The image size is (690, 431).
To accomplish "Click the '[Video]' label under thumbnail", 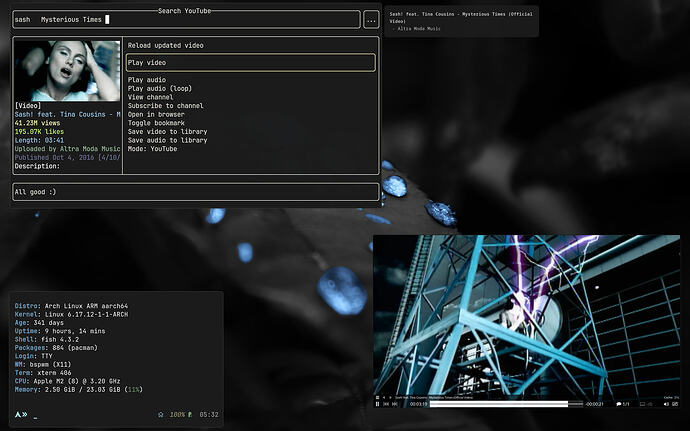I will tap(28, 106).
